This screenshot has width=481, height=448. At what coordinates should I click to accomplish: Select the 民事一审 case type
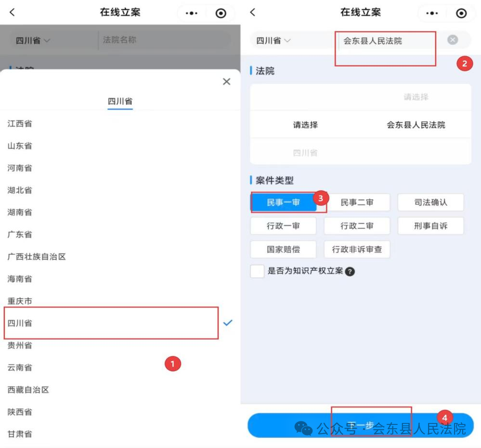point(283,203)
